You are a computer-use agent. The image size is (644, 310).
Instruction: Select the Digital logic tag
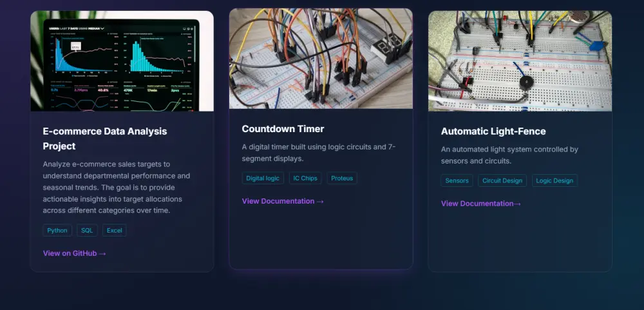[263, 178]
